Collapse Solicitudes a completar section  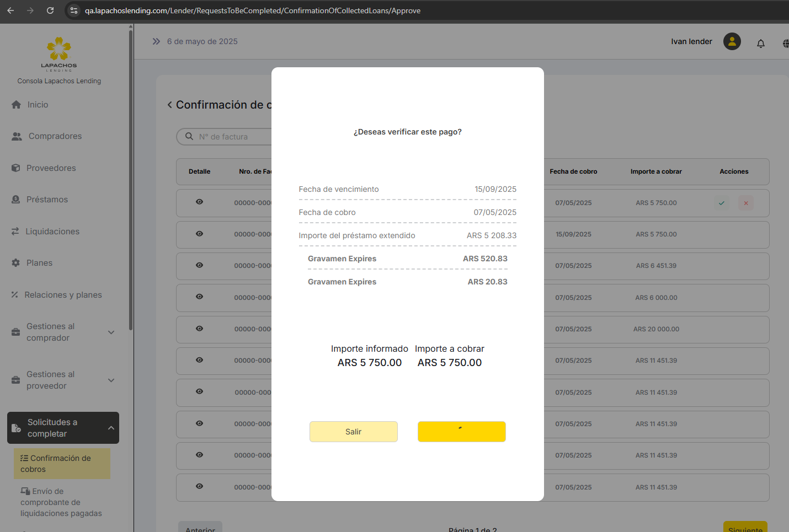[111, 428]
